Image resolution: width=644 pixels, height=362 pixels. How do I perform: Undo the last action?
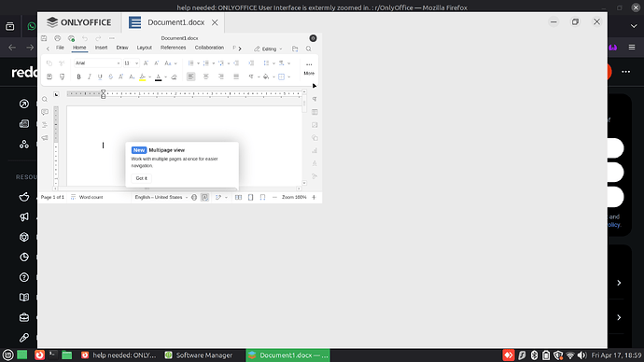coord(85,38)
